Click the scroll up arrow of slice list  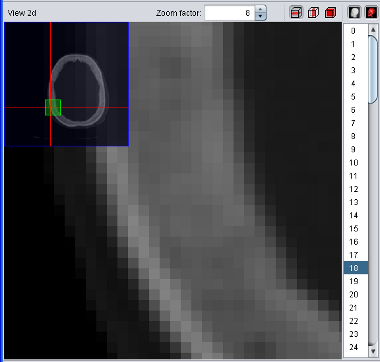(373, 29)
